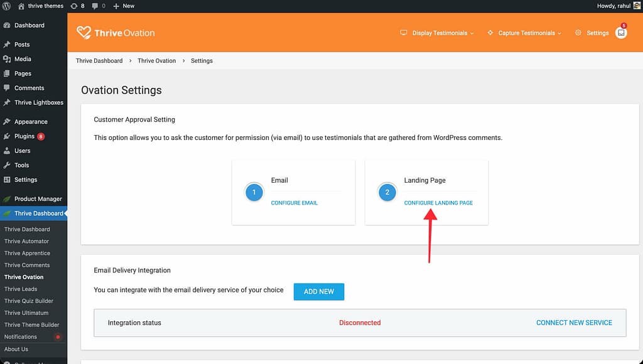Click the ADD NEW button
Screen dimensions: 643x364
click(x=318, y=292)
